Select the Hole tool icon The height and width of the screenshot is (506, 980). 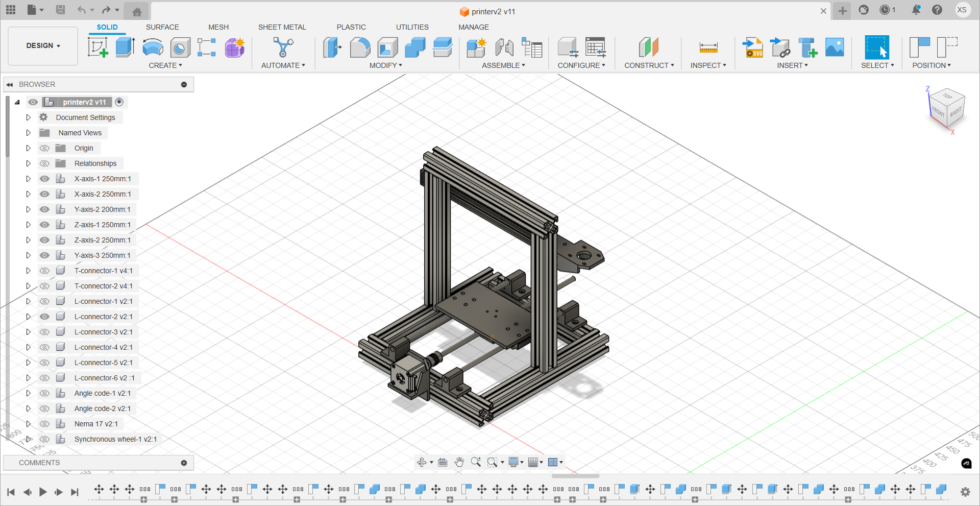(180, 47)
